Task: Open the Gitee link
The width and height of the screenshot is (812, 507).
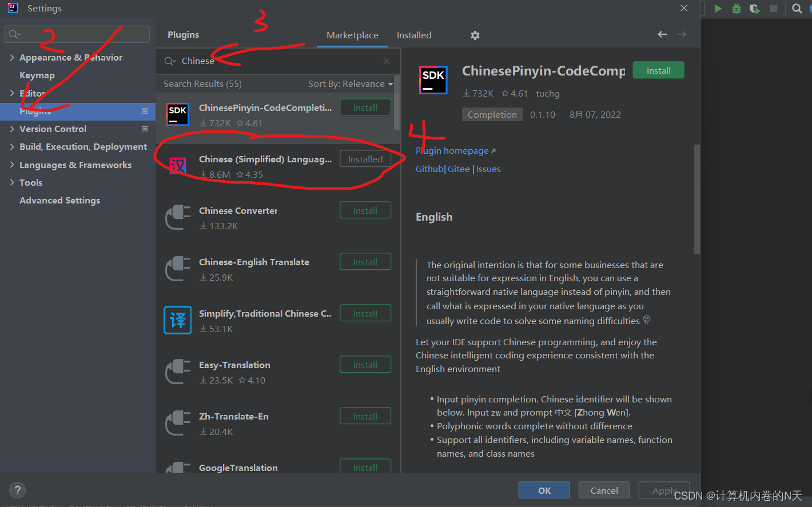Action: [x=459, y=169]
